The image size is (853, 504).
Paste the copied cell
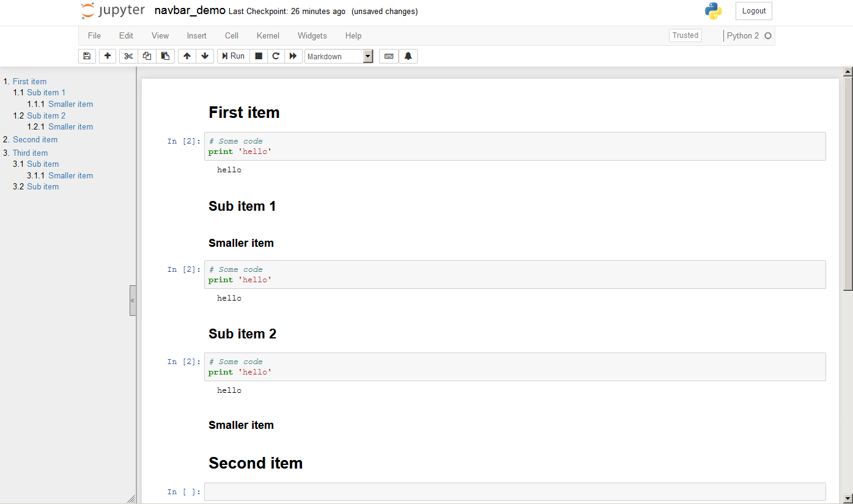tap(165, 56)
